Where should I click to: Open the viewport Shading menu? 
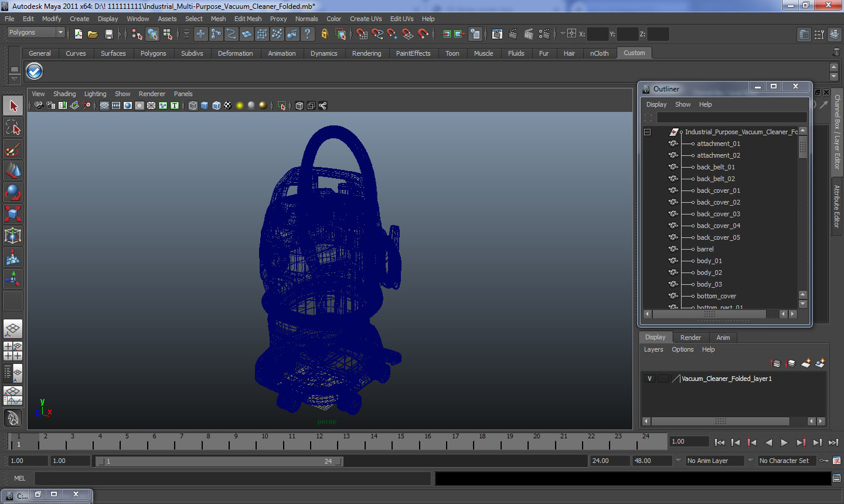click(x=64, y=94)
